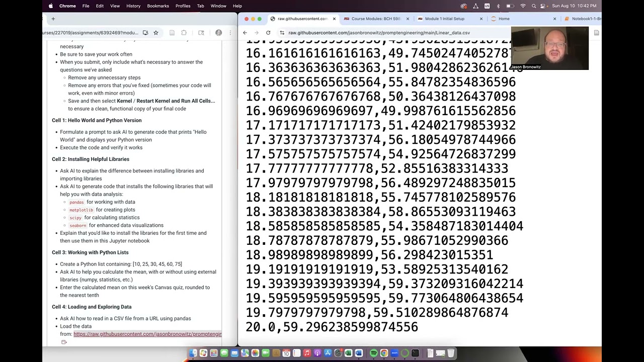This screenshot has width=644, height=362.
Task: Open Chrome three-dot menu in left window
Action: pyautogui.click(x=230, y=33)
